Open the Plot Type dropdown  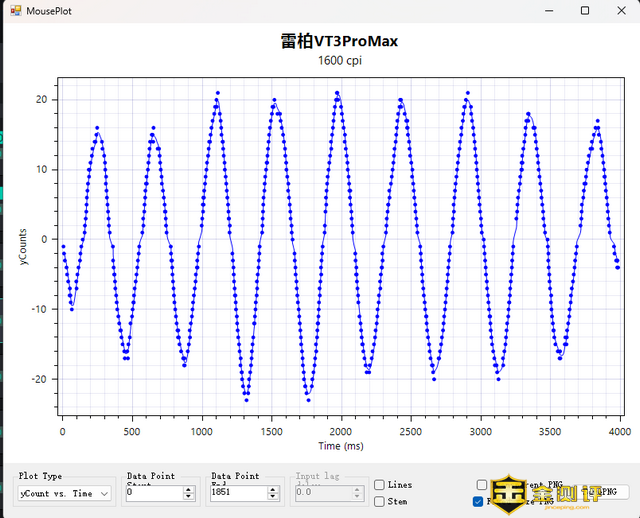pos(65,493)
